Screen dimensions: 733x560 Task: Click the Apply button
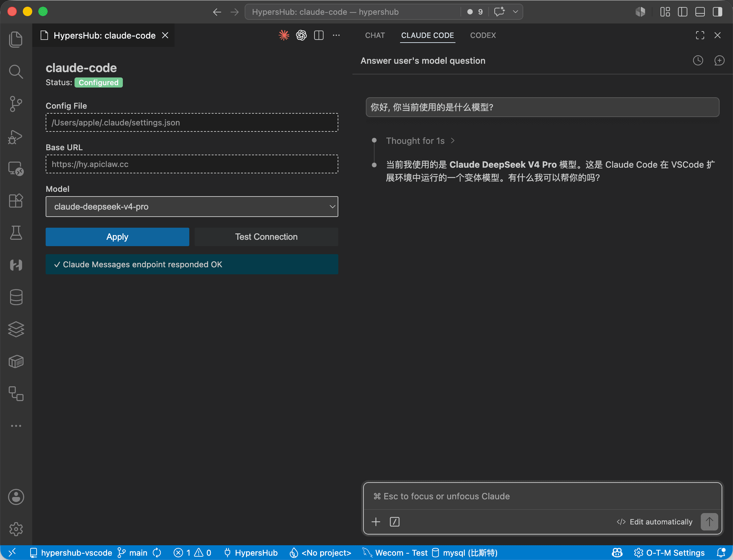coord(117,237)
